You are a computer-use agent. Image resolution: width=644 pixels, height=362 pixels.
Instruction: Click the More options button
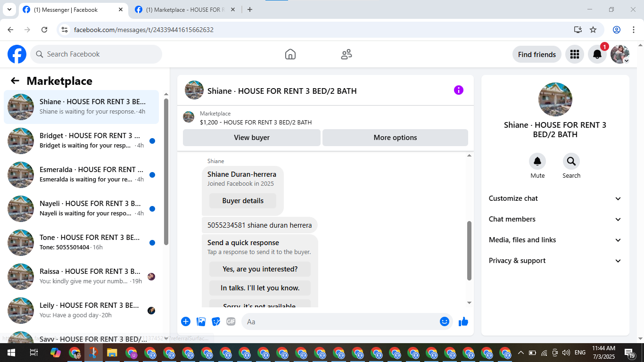point(395,138)
